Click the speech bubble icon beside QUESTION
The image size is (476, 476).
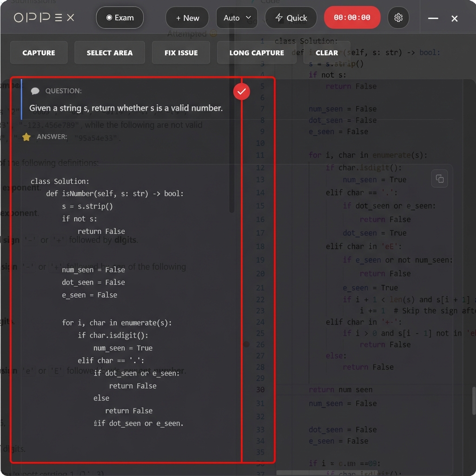point(35,91)
